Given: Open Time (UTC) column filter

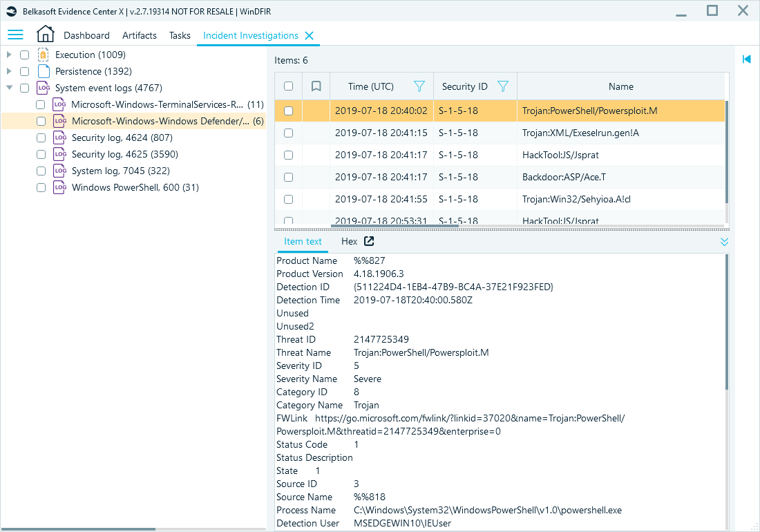Looking at the screenshot, I should 419,86.
